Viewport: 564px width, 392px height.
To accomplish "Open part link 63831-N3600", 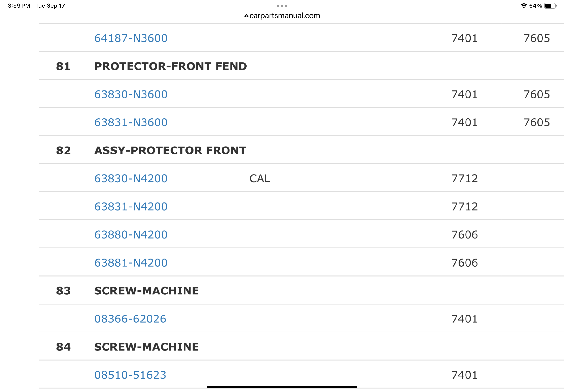I will 131,122.
